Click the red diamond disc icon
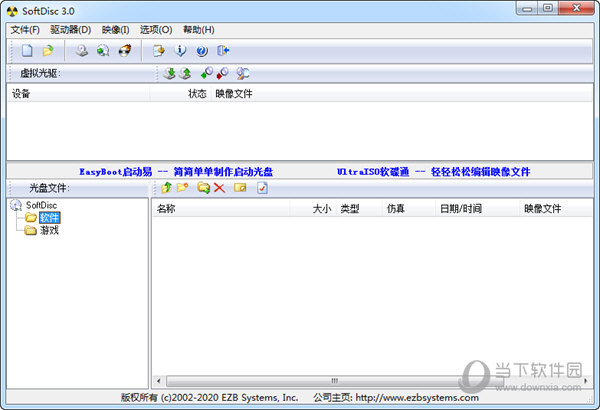 coord(222,73)
